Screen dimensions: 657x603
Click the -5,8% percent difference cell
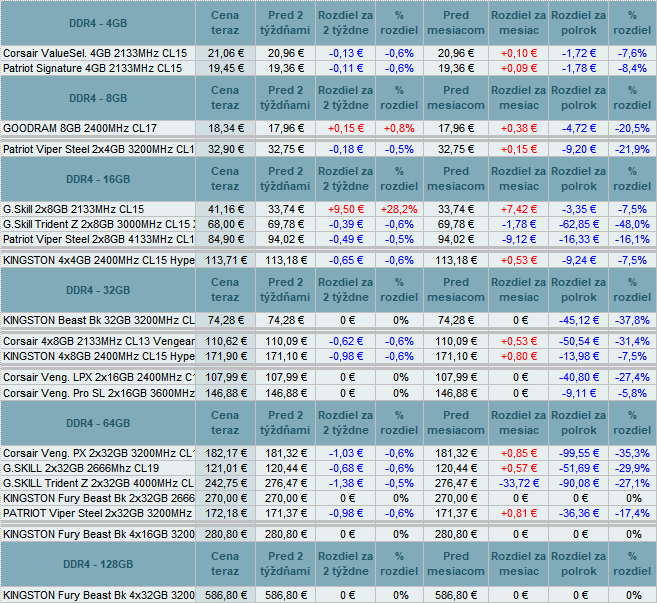click(x=632, y=393)
